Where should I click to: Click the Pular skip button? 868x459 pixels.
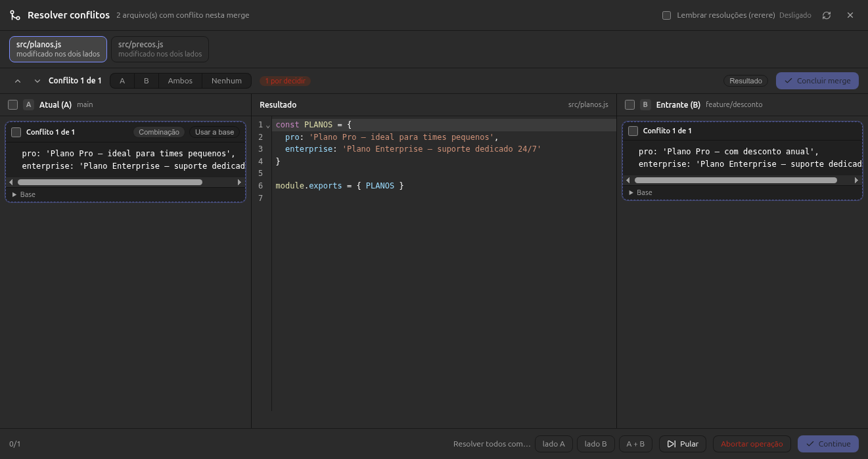tap(683, 444)
